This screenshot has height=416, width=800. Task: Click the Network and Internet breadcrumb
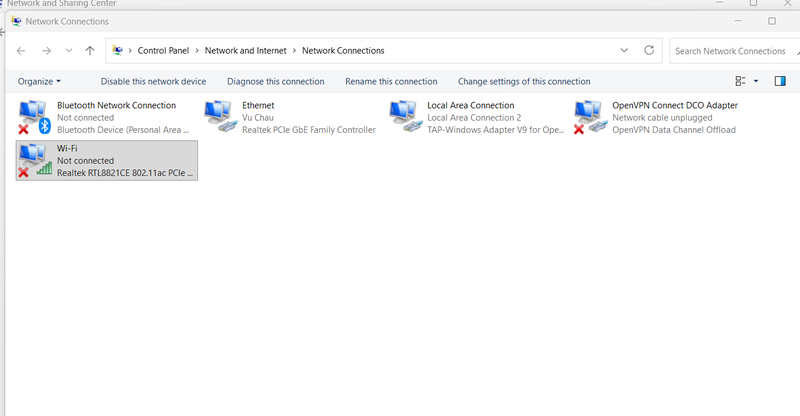click(x=245, y=51)
